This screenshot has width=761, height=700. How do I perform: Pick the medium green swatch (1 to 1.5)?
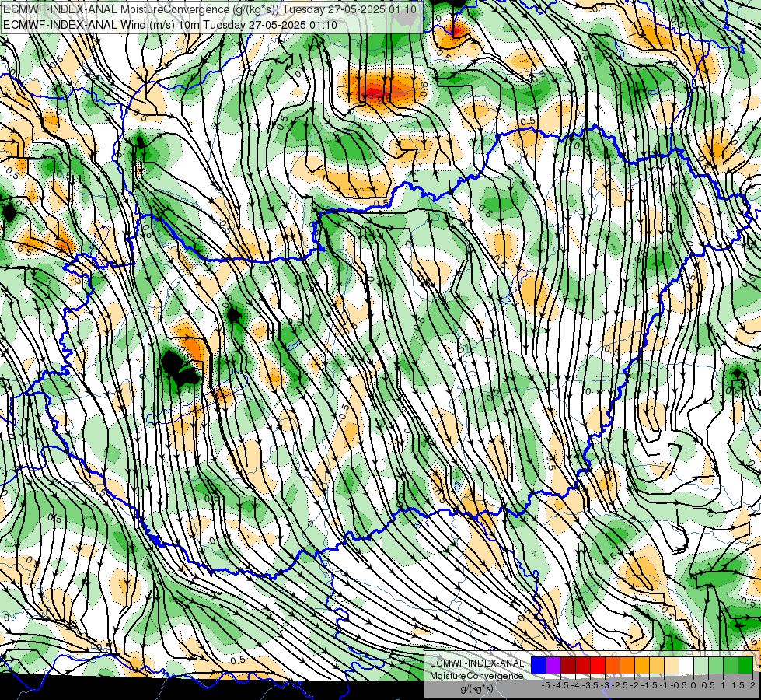[731, 665]
